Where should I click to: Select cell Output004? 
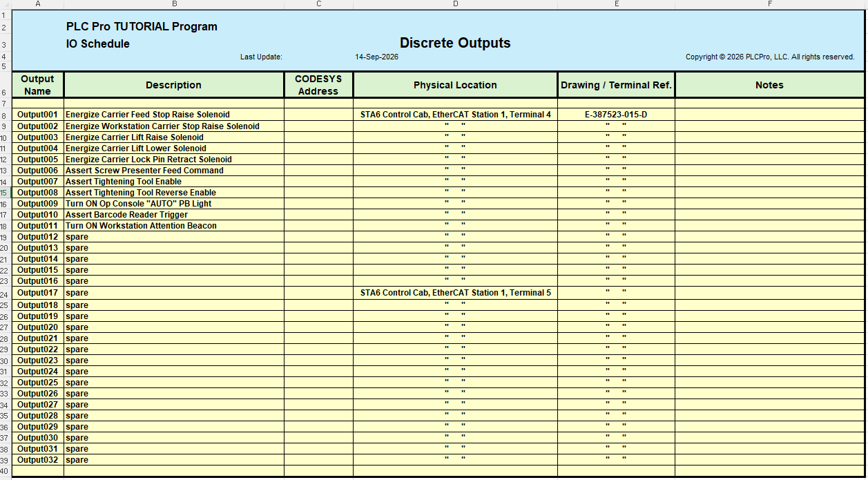pos(37,148)
